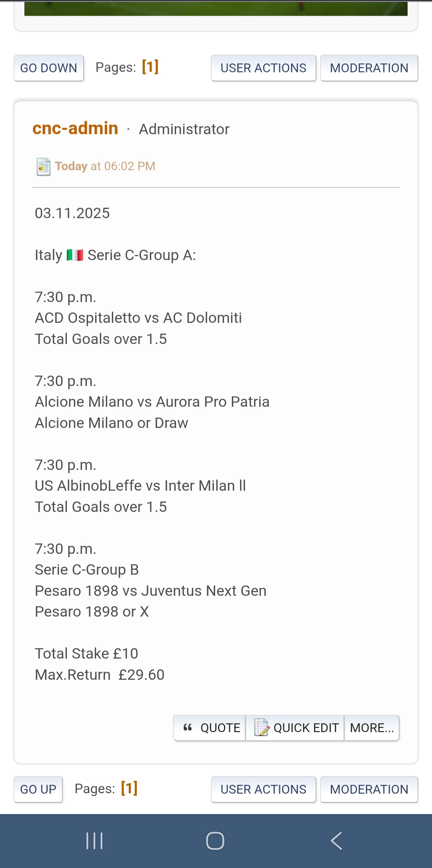The height and width of the screenshot is (868, 432).
Task: Open the cnc-admin profile link
Action: pos(75,128)
